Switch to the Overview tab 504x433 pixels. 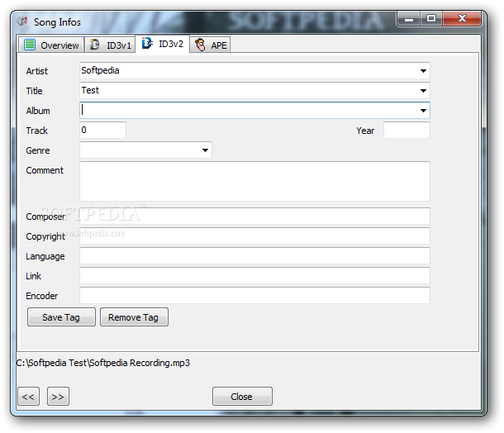tap(51, 45)
